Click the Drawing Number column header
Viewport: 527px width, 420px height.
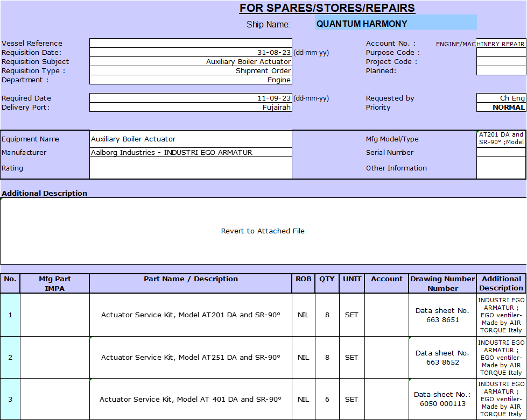442,283
